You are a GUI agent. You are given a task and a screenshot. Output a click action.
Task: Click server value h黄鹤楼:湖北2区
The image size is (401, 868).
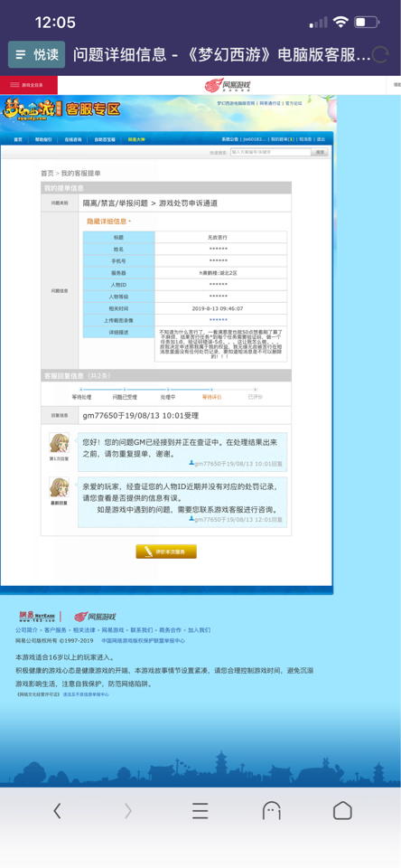[219, 273]
